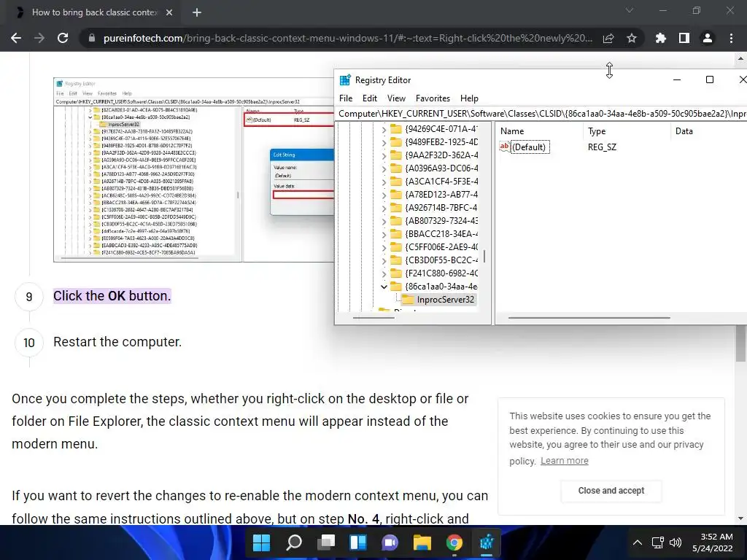
Task: Open volume tray icon
Action: (x=676, y=542)
